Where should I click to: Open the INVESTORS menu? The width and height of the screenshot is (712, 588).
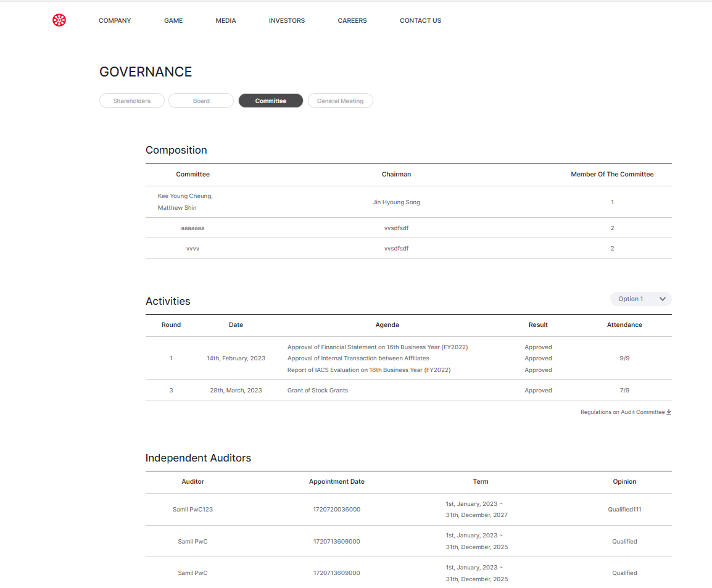pyautogui.click(x=286, y=20)
